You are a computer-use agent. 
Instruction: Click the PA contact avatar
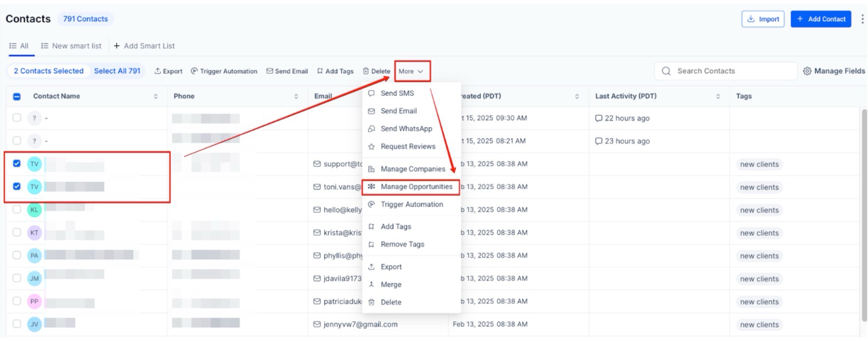click(x=34, y=256)
